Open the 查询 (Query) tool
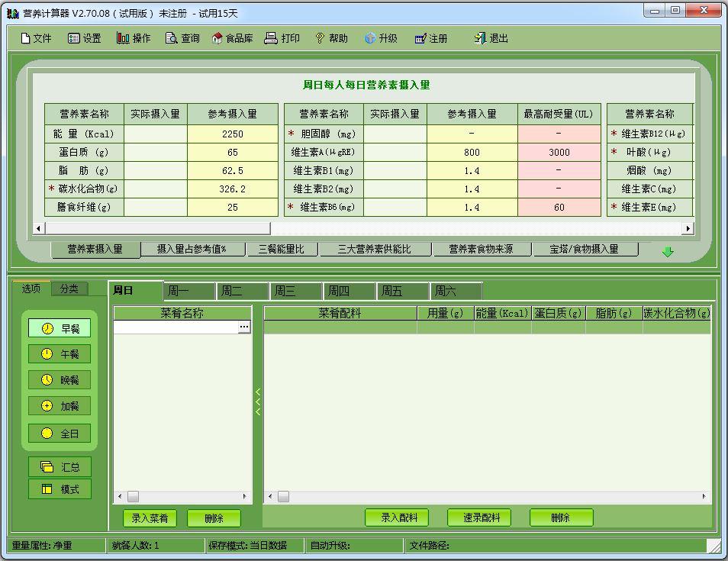Image resolution: width=728 pixels, height=561 pixels. [182, 38]
